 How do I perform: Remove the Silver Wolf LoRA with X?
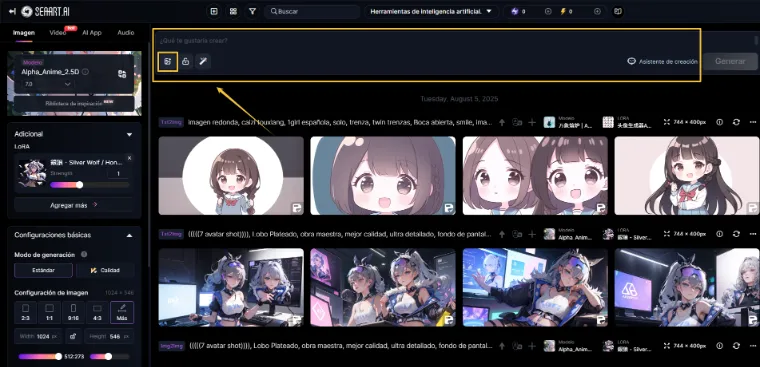[x=129, y=158]
